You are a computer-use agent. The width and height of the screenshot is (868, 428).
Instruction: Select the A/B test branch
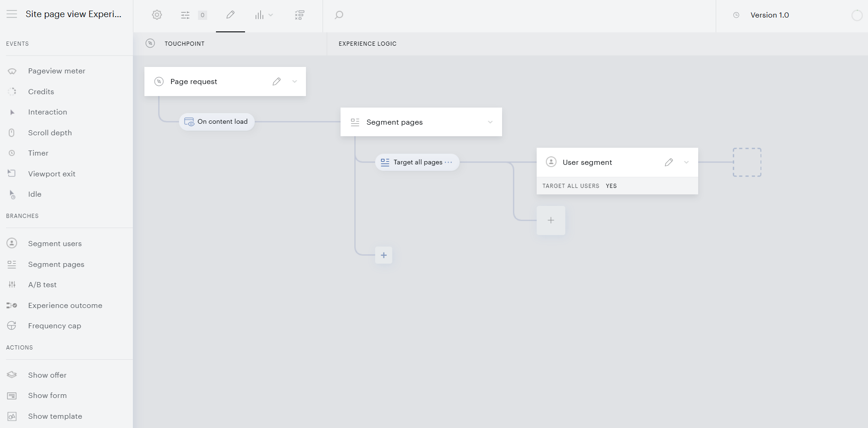(42, 284)
